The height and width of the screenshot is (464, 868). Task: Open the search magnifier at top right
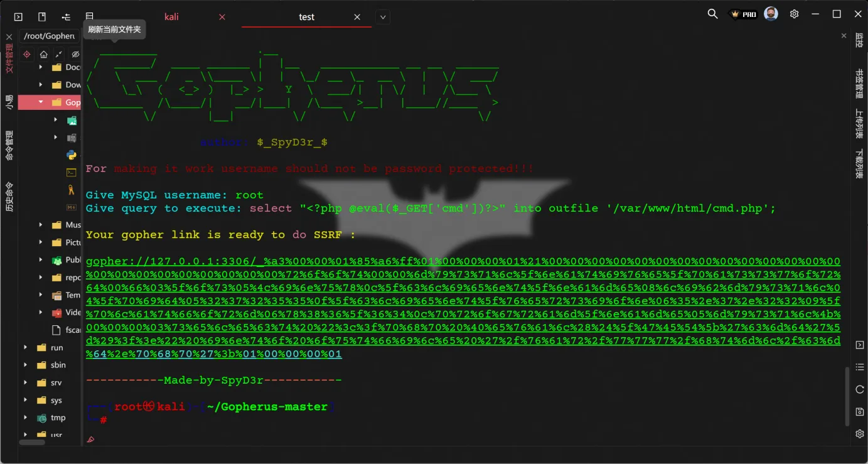[712, 14]
